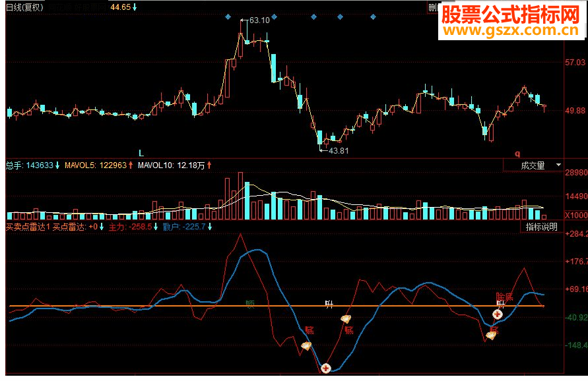Click the 主力: -258.5 reading
This screenshot has width=588, height=381.
pyautogui.click(x=130, y=227)
